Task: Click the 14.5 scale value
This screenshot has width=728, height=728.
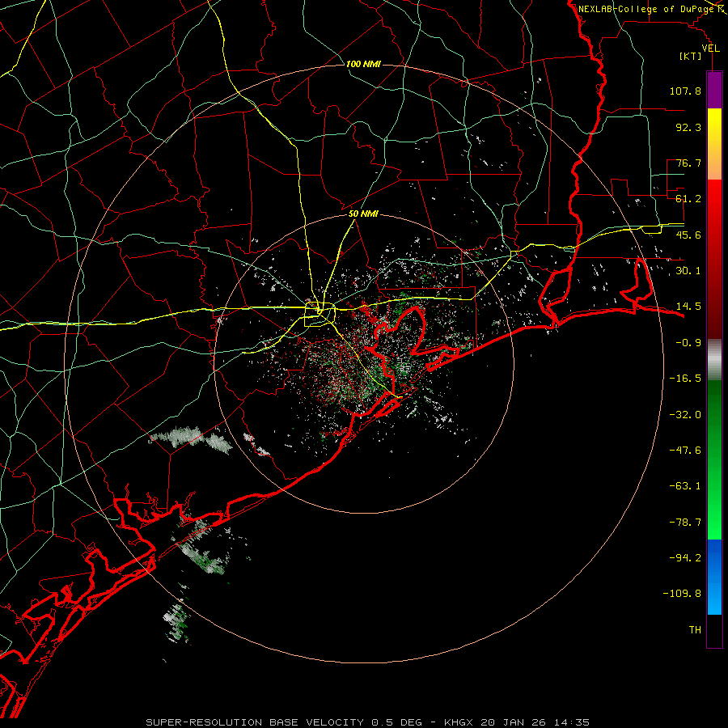Action: click(x=688, y=307)
